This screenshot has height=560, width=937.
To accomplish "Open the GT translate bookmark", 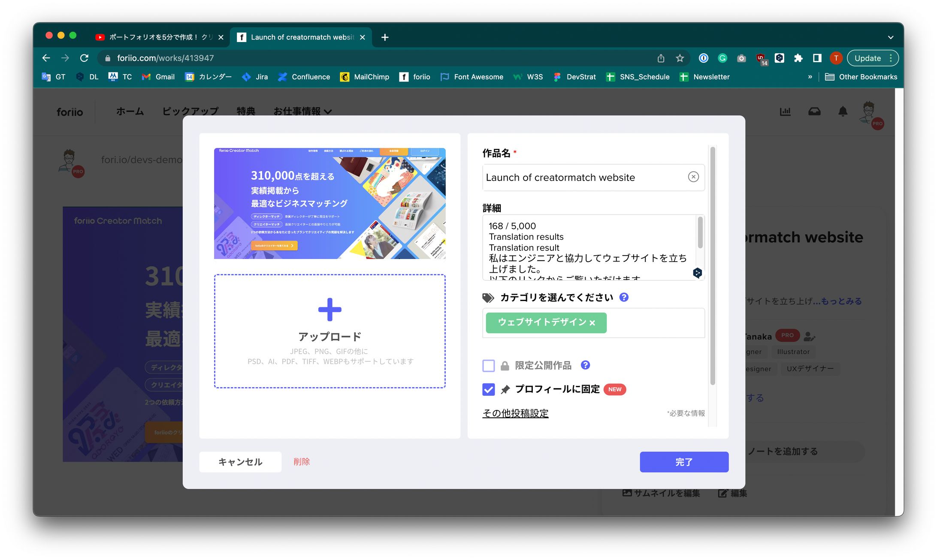I will point(53,77).
